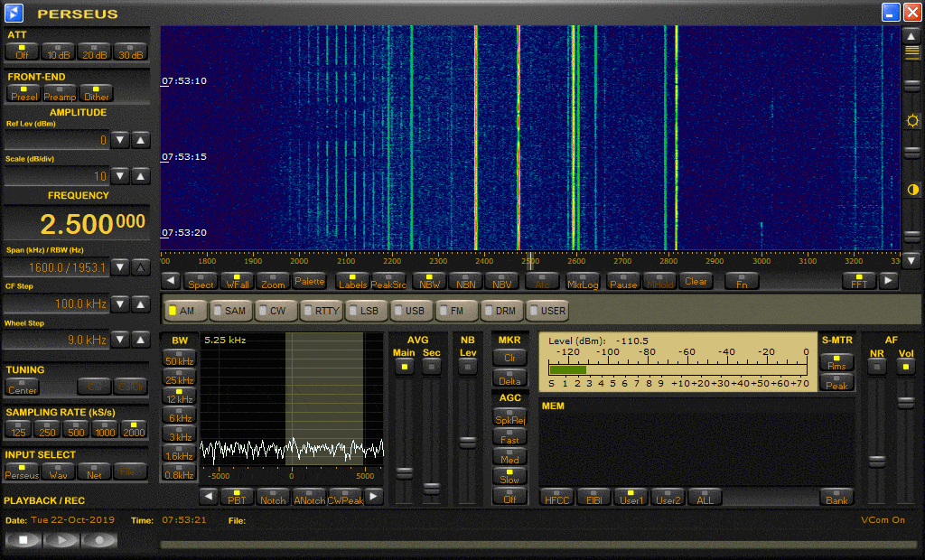Select AM demodulation mode
This screenshot has width=925, height=560.
(x=186, y=311)
